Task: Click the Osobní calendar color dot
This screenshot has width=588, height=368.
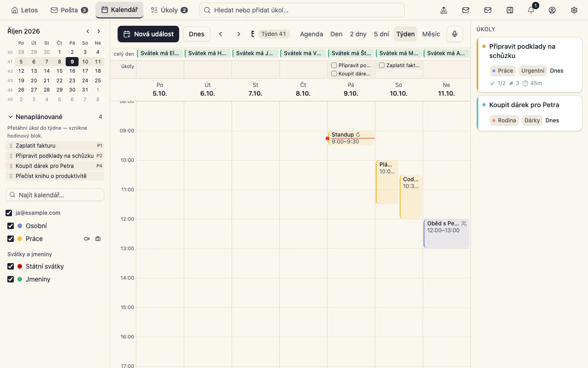Action: point(20,226)
